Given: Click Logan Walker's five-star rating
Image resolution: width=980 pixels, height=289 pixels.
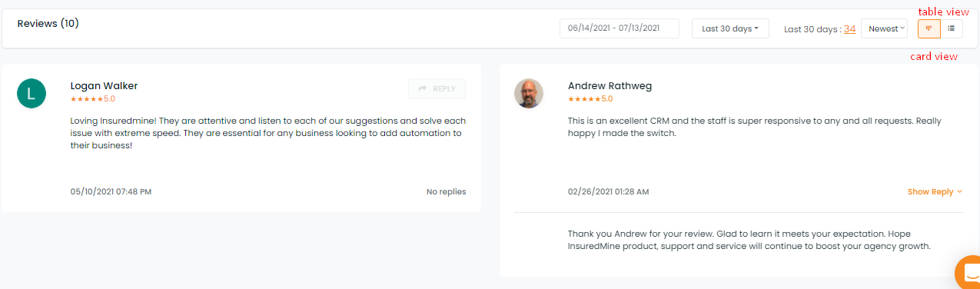Looking at the screenshot, I should (92, 99).
